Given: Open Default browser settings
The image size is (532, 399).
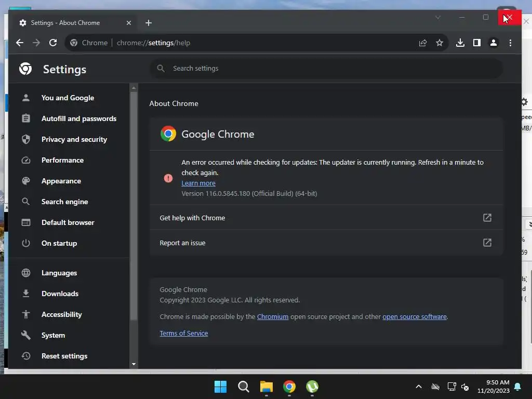Looking at the screenshot, I should click(68, 222).
